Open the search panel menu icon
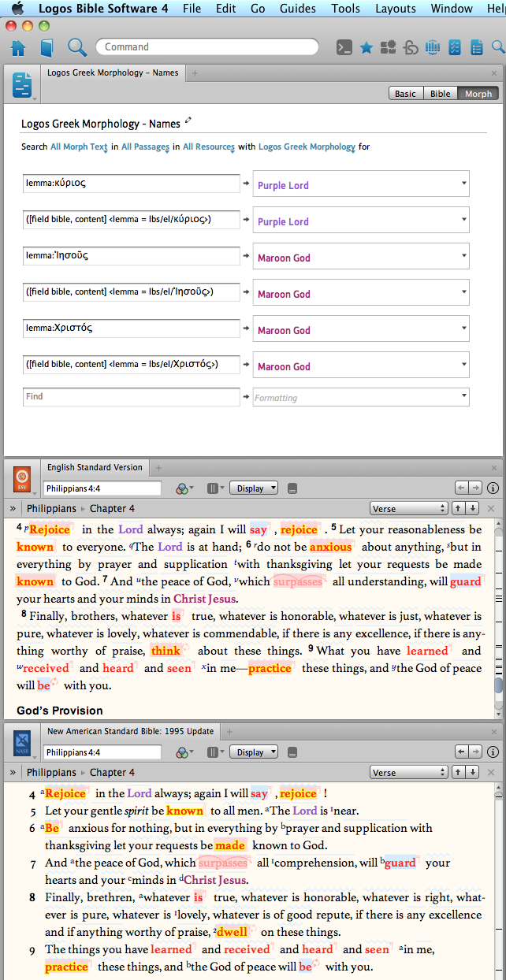The width and height of the screenshot is (506, 980). pyautogui.click(x=22, y=84)
